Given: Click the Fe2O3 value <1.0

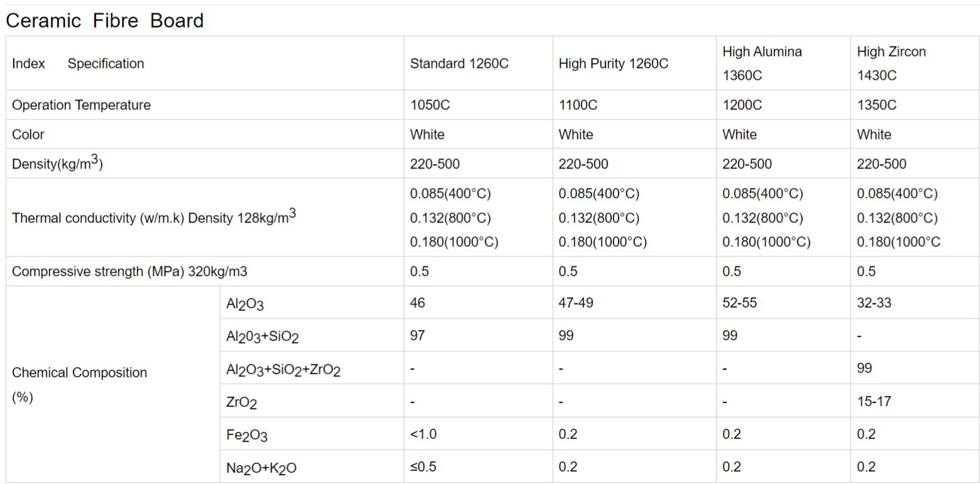Looking at the screenshot, I should pos(423,434).
